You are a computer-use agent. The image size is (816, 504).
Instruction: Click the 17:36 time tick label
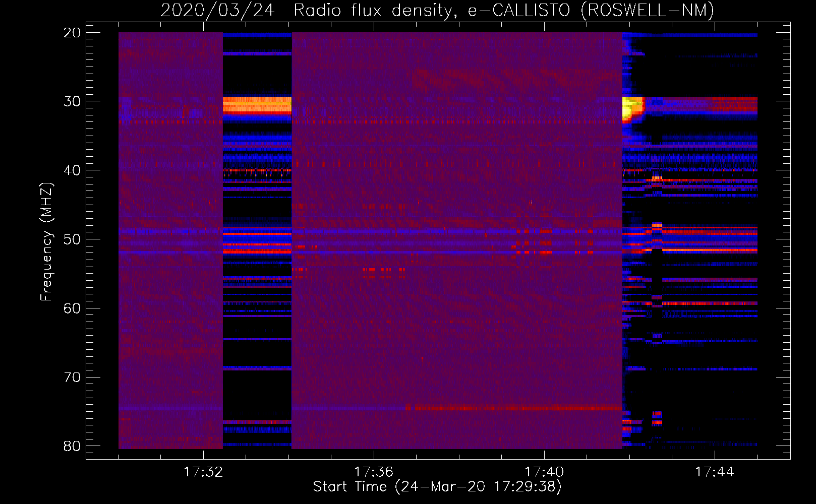374,472
